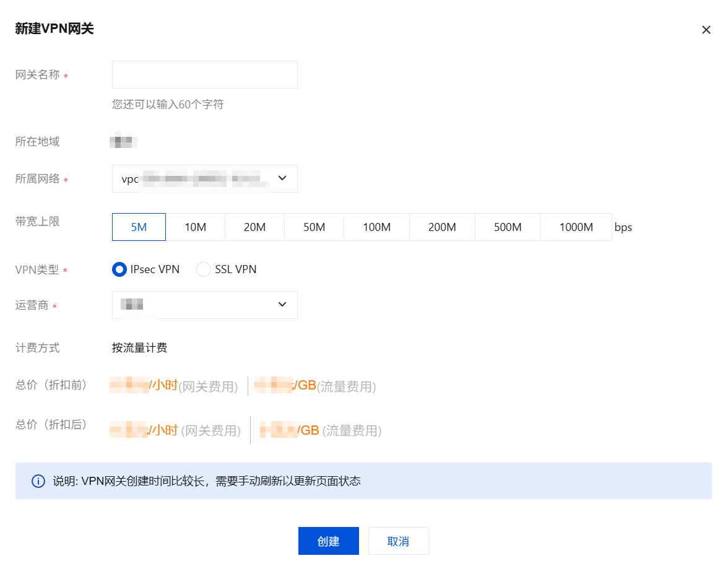The image size is (728, 566).
Task: Click the 网关名称 text input field
Action: pyautogui.click(x=204, y=74)
